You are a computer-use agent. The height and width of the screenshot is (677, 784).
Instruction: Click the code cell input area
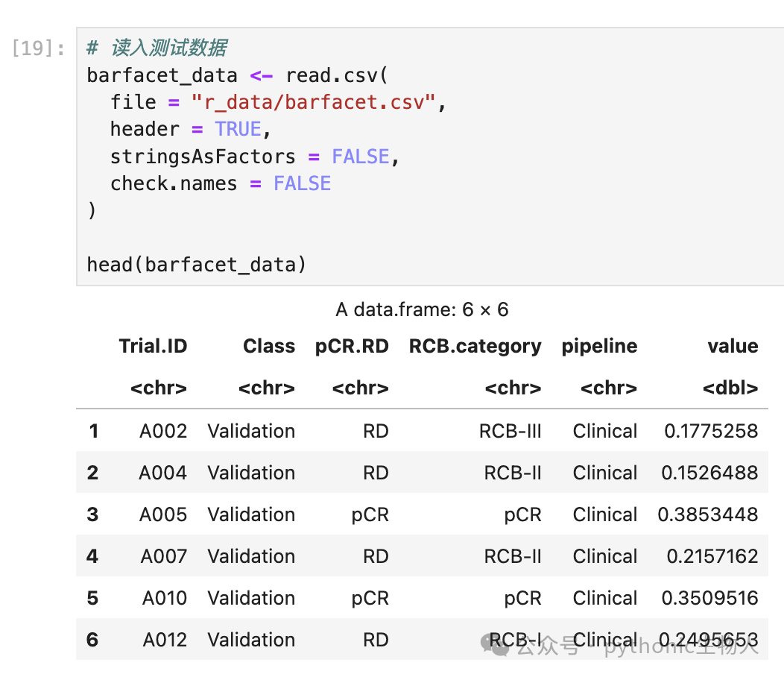tap(430, 157)
